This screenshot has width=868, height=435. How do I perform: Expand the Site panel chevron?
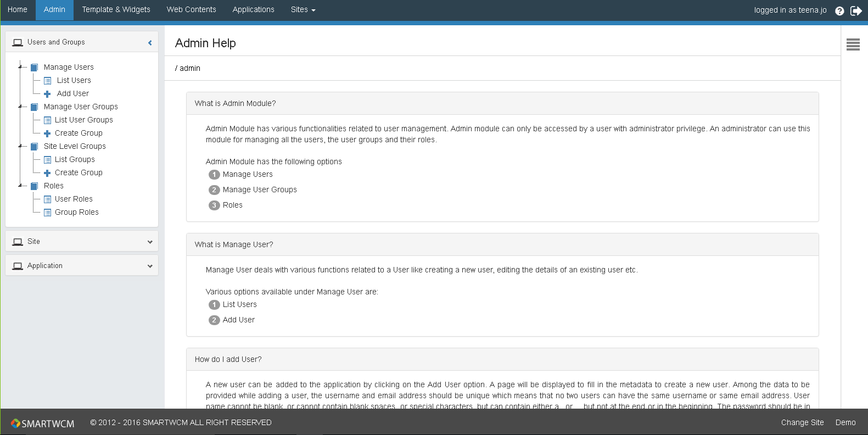[x=150, y=242]
